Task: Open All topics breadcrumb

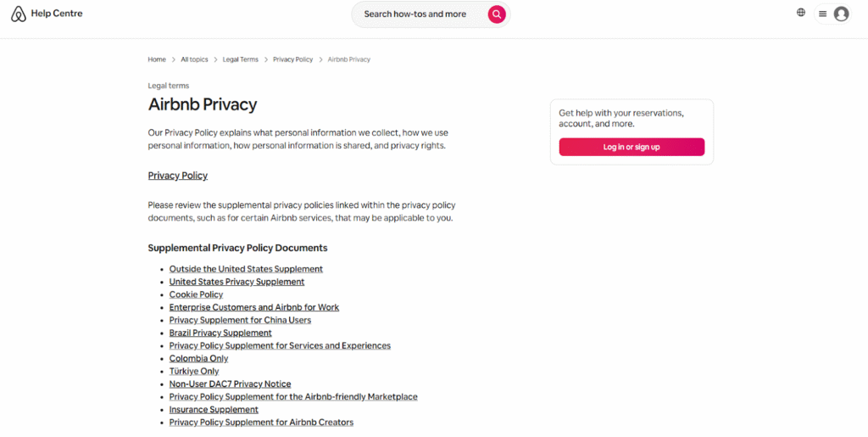Action: pos(194,59)
